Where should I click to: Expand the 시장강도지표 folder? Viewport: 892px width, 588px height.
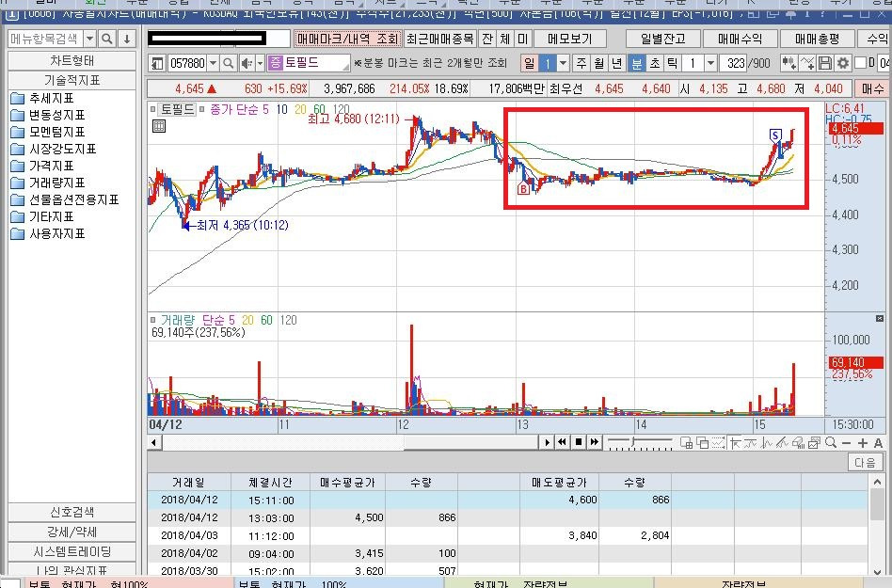(54, 149)
